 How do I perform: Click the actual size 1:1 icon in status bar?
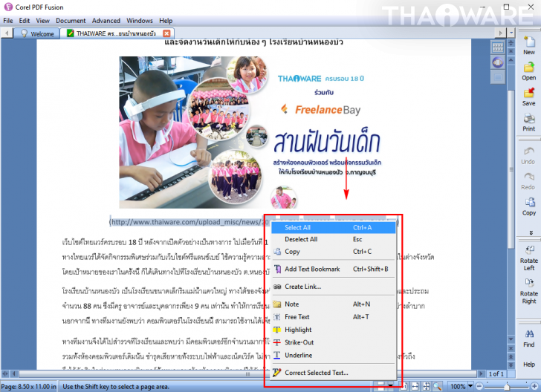coord(404,387)
